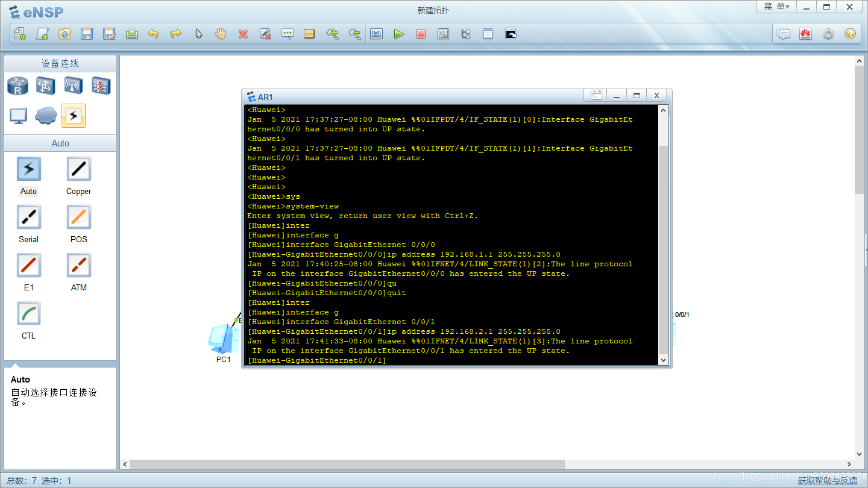Maximize the AR1 terminal window
This screenshot has height=488, width=868.
point(636,95)
